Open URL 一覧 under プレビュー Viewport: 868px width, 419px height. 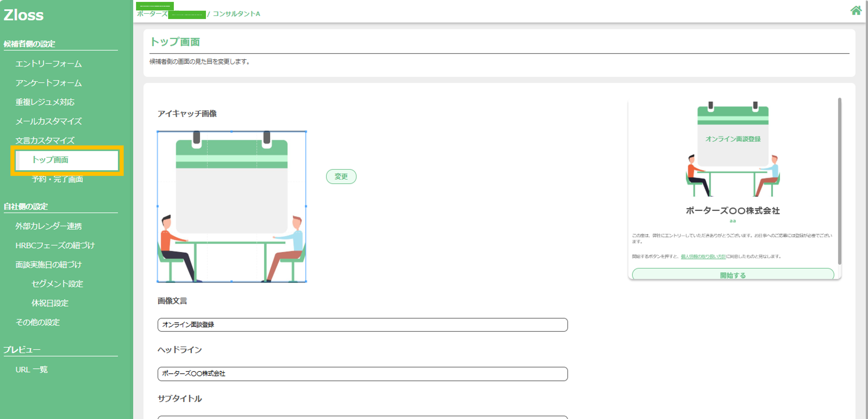click(x=31, y=370)
